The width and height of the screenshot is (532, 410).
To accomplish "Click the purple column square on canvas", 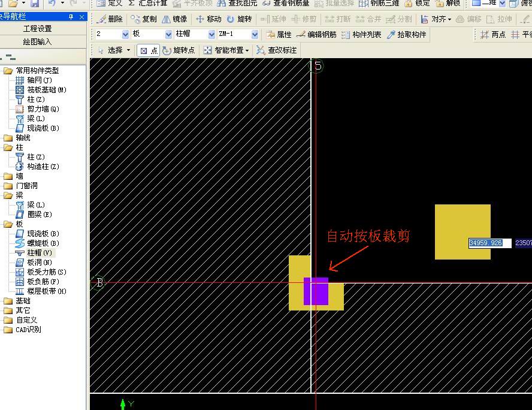I will pos(316,291).
